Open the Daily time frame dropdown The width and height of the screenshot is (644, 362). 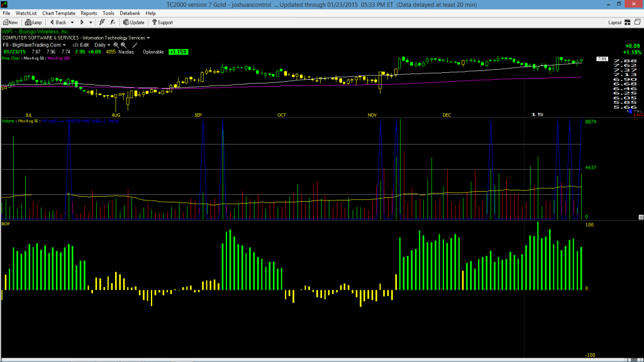pyautogui.click(x=103, y=45)
